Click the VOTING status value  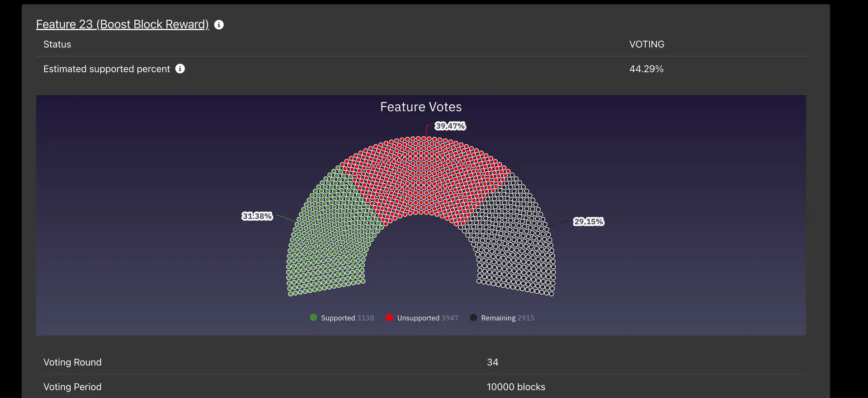click(x=646, y=44)
